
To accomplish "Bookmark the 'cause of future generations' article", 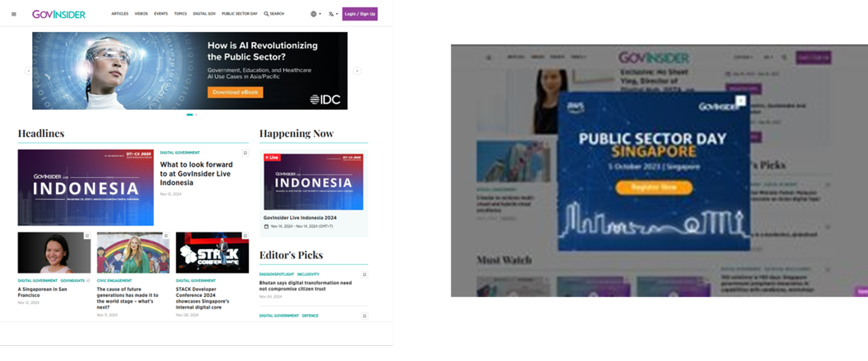I will coord(166,236).
